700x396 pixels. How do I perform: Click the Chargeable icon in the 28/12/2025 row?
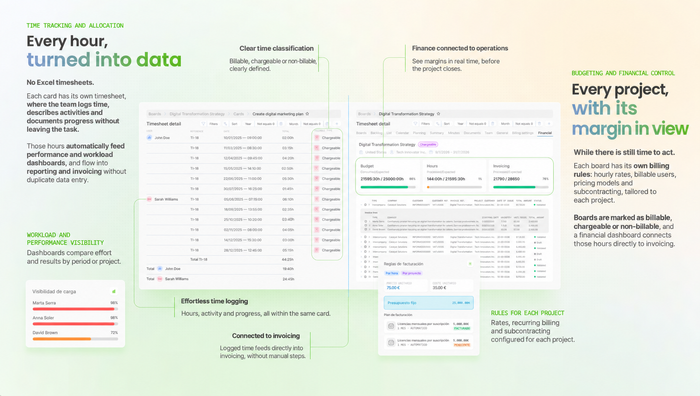tap(317, 250)
